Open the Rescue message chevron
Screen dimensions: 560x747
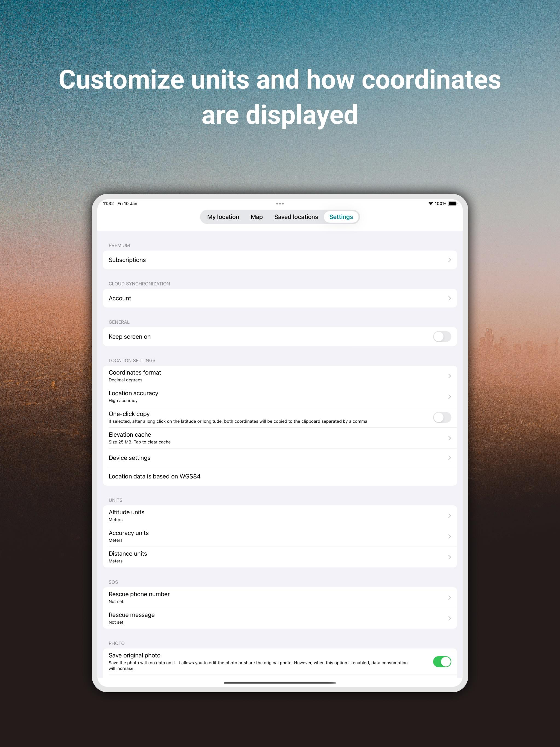[x=450, y=618]
